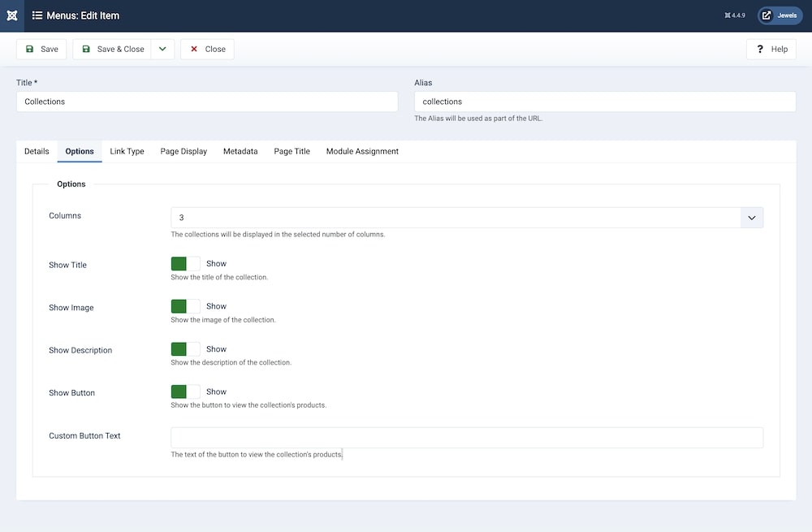The height and width of the screenshot is (532, 812).
Task: Click the menu list icon beside the page title
Action: pos(37,15)
